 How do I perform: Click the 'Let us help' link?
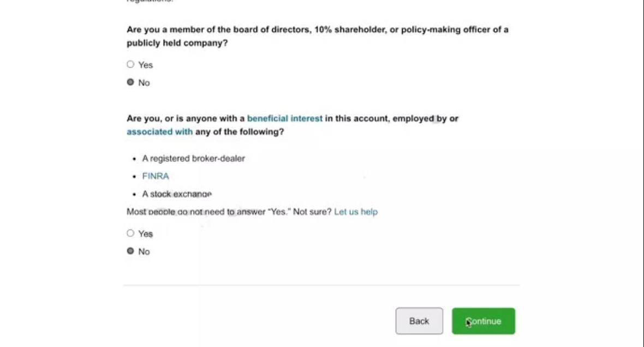coord(355,211)
